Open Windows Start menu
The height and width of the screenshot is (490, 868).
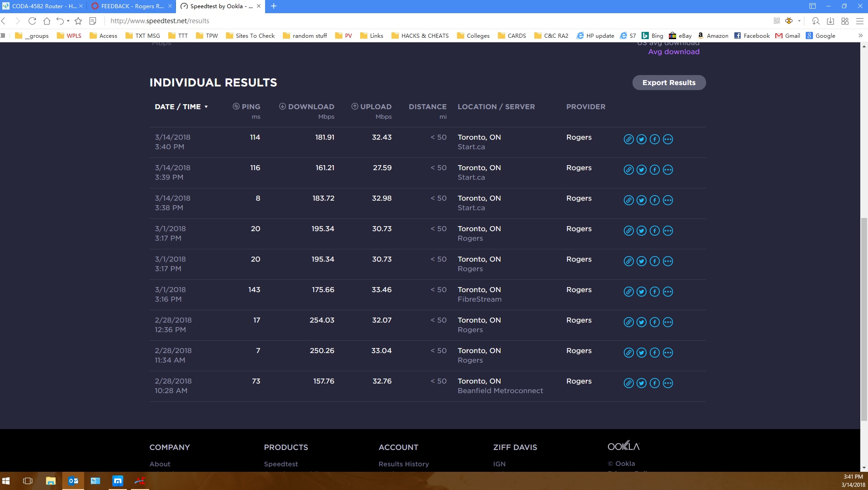(6, 481)
